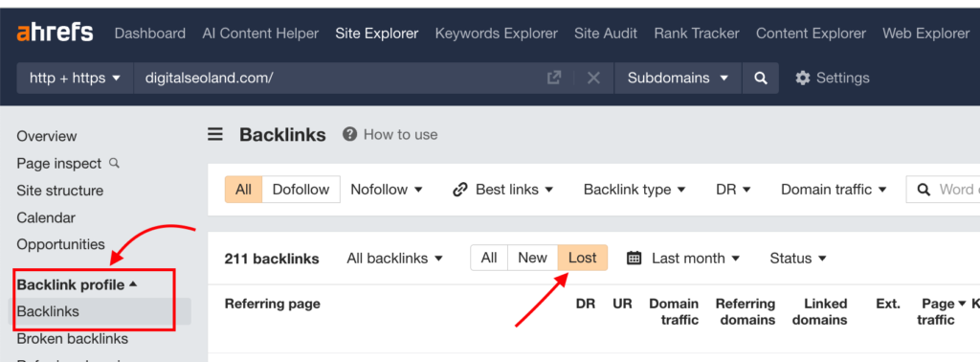
Task: Open Page inspect in sidebar
Action: [58, 164]
